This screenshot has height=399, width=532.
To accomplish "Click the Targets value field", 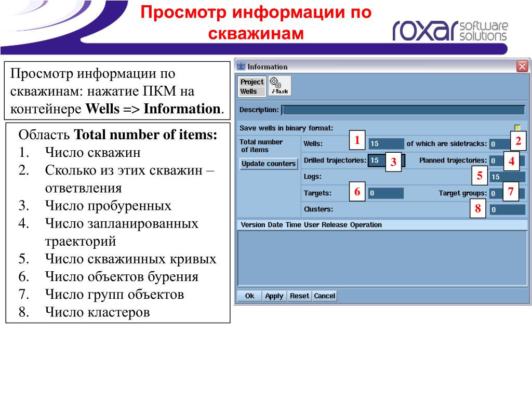I will pyautogui.click(x=386, y=193).
